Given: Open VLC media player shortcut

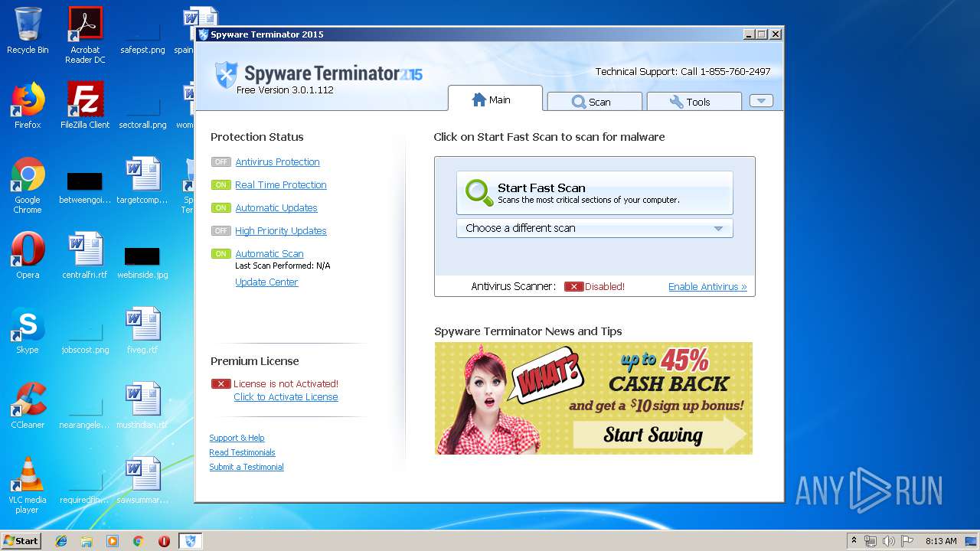Looking at the screenshot, I should click(x=28, y=485).
